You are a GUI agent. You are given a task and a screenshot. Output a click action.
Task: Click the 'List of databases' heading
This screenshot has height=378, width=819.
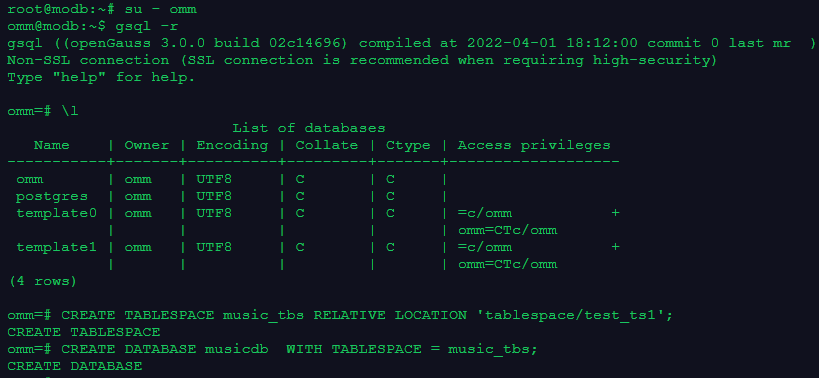(x=309, y=128)
